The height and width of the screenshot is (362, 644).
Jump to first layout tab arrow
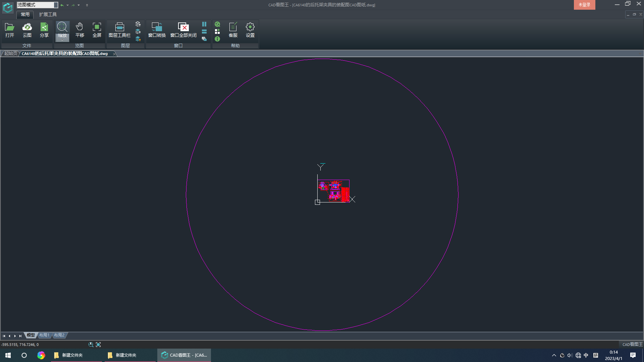(x=4, y=336)
